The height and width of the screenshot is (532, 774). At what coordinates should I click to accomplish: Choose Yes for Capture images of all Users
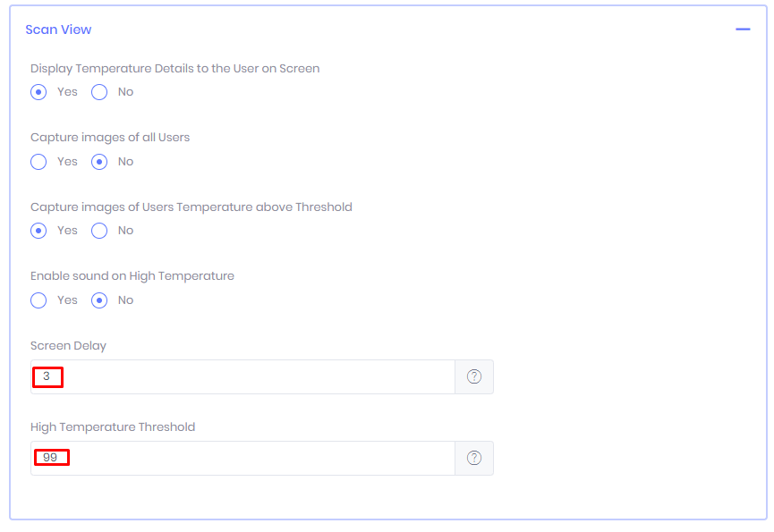(38, 162)
